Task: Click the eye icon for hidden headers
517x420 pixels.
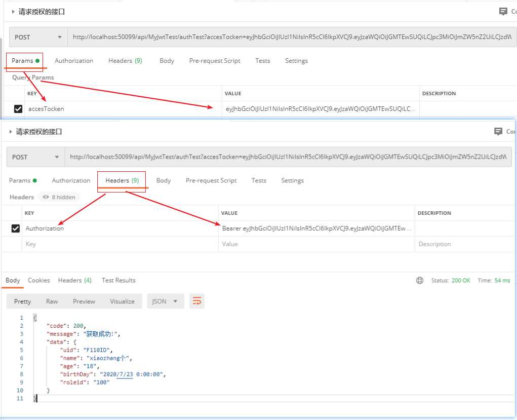Action: tap(46, 197)
